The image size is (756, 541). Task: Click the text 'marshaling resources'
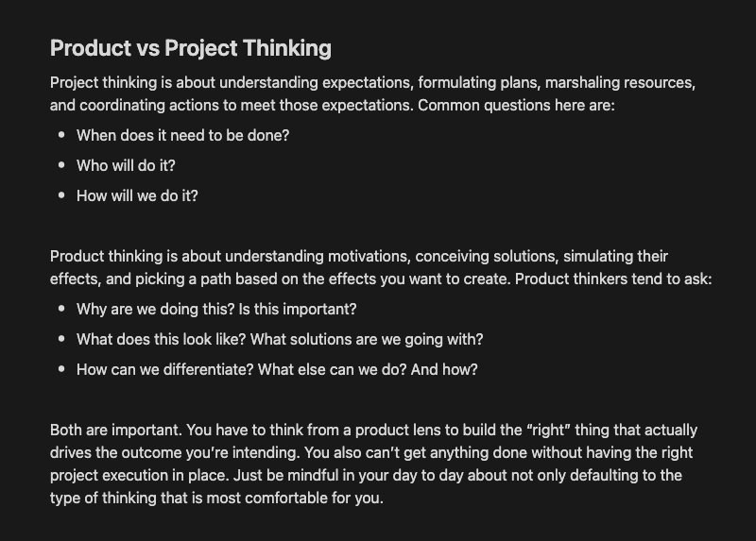[619, 82]
